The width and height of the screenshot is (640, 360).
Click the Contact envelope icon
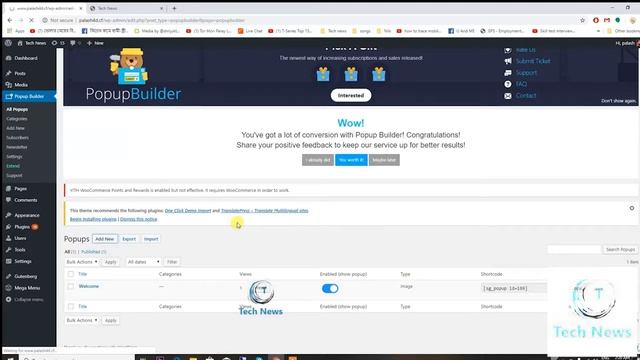click(508, 96)
